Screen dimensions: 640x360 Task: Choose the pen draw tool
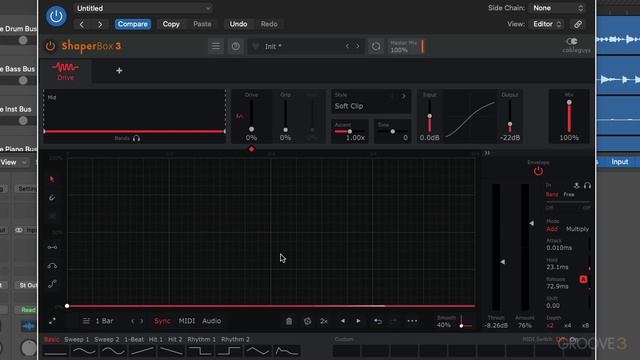[52, 198]
